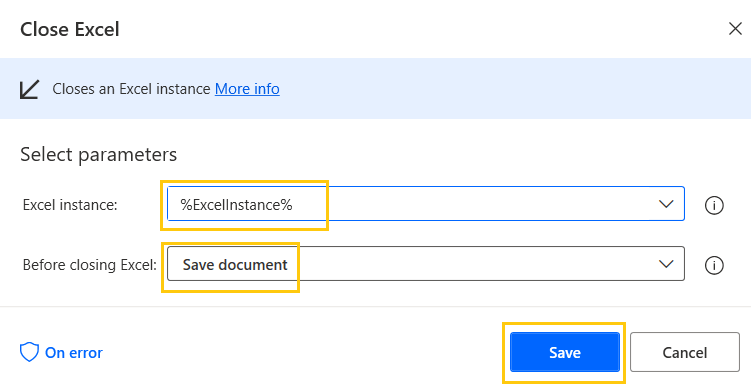The width and height of the screenshot is (751, 388).
Task: Close the Close Excel dialog
Action: [735, 29]
